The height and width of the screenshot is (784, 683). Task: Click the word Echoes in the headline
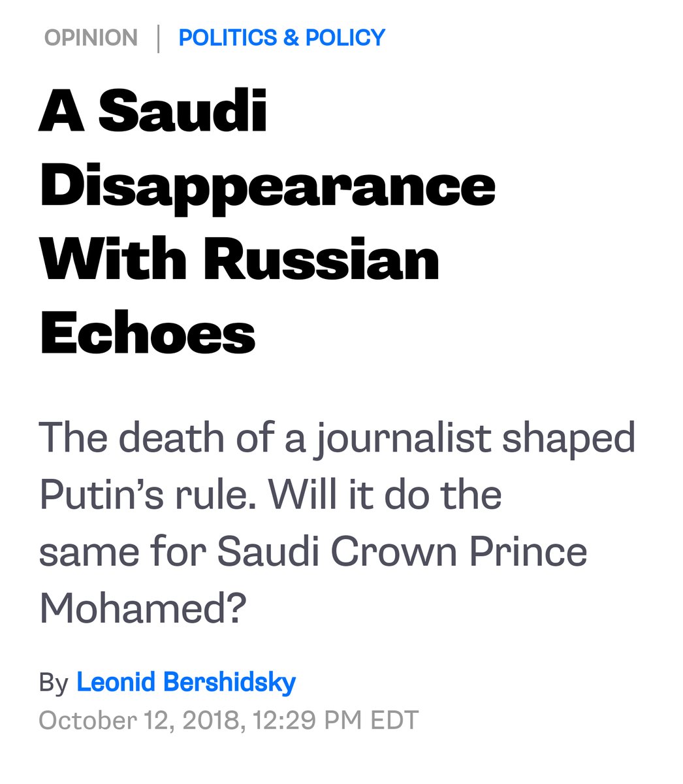click(x=148, y=333)
